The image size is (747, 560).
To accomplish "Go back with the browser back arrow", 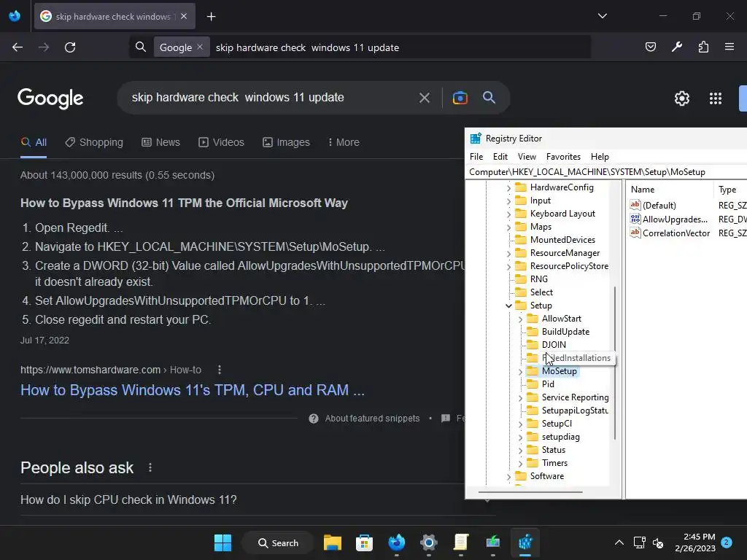I will coord(18,47).
